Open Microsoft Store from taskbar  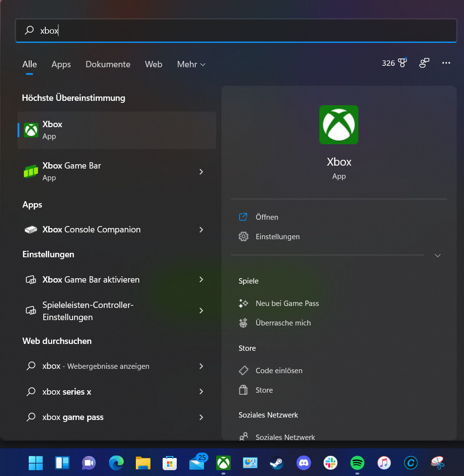tap(169, 463)
